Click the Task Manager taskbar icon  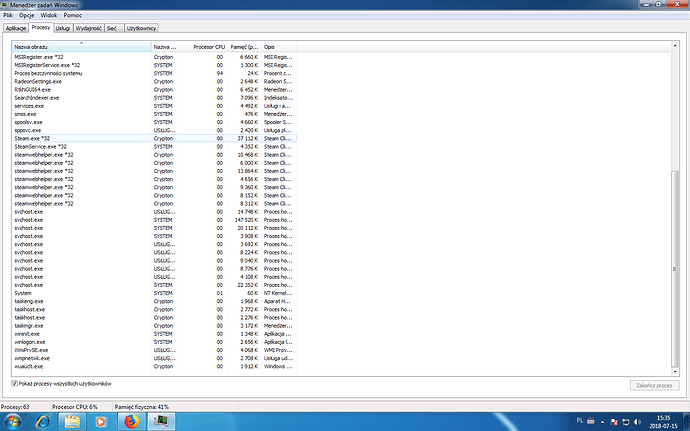159,421
